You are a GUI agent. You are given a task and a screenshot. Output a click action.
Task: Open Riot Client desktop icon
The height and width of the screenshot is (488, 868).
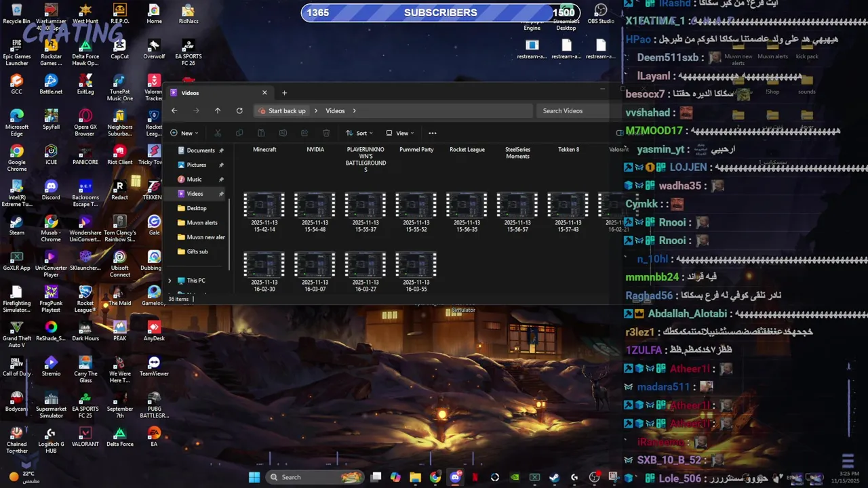[x=120, y=155]
